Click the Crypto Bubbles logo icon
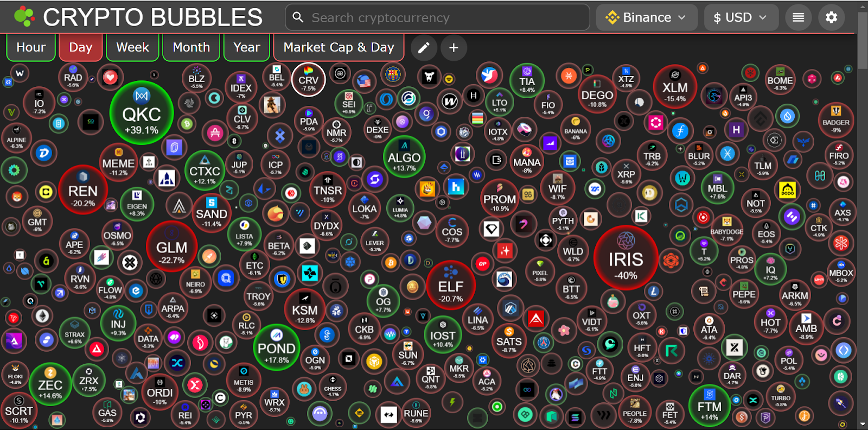Viewport: 868px width, 430px height. [x=24, y=17]
